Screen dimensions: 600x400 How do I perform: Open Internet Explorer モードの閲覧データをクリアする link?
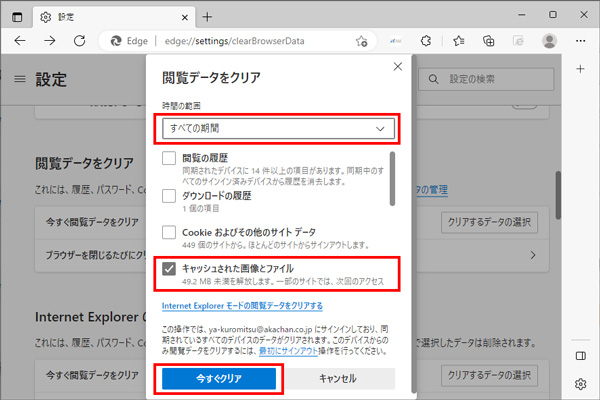coord(242,306)
